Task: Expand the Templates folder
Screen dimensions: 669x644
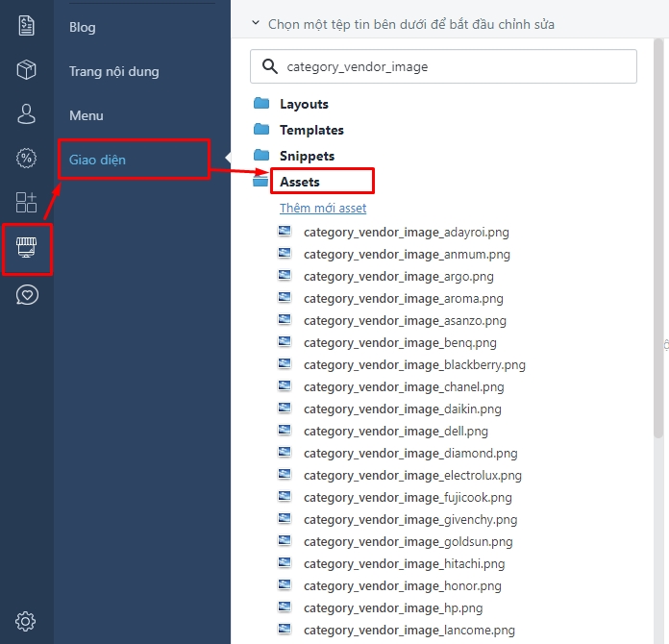Action: [x=311, y=130]
